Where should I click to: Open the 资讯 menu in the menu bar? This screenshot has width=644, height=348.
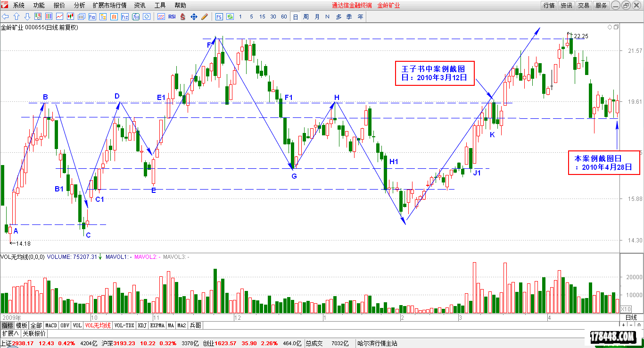click(x=140, y=5)
